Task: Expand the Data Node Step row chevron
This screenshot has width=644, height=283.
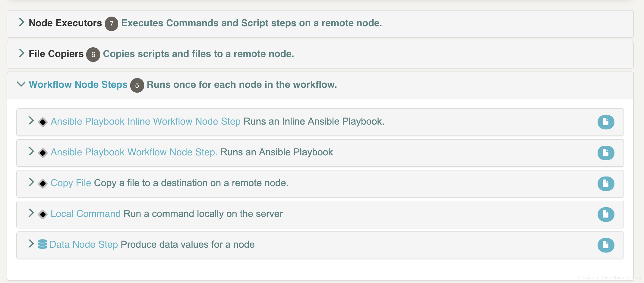Action: (31, 243)
